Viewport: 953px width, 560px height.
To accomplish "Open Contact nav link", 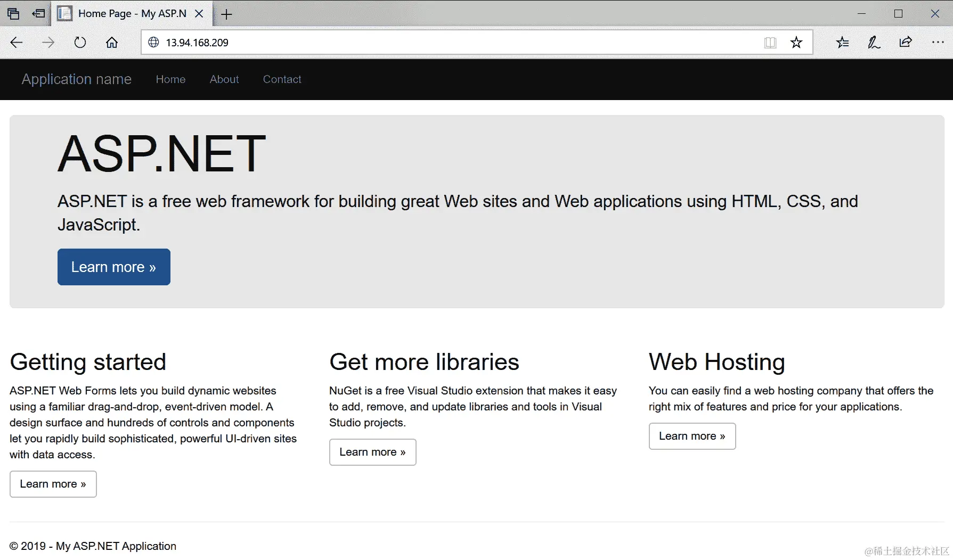I will point(282,79).
